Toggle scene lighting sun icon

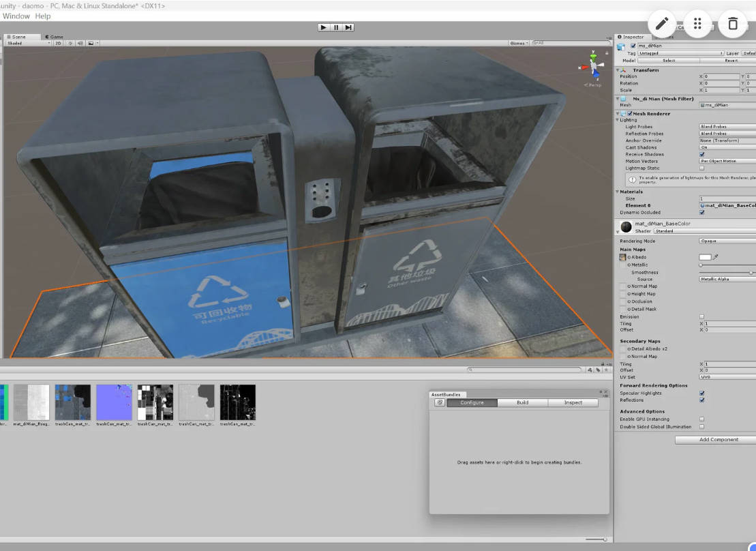coord(70,44)
